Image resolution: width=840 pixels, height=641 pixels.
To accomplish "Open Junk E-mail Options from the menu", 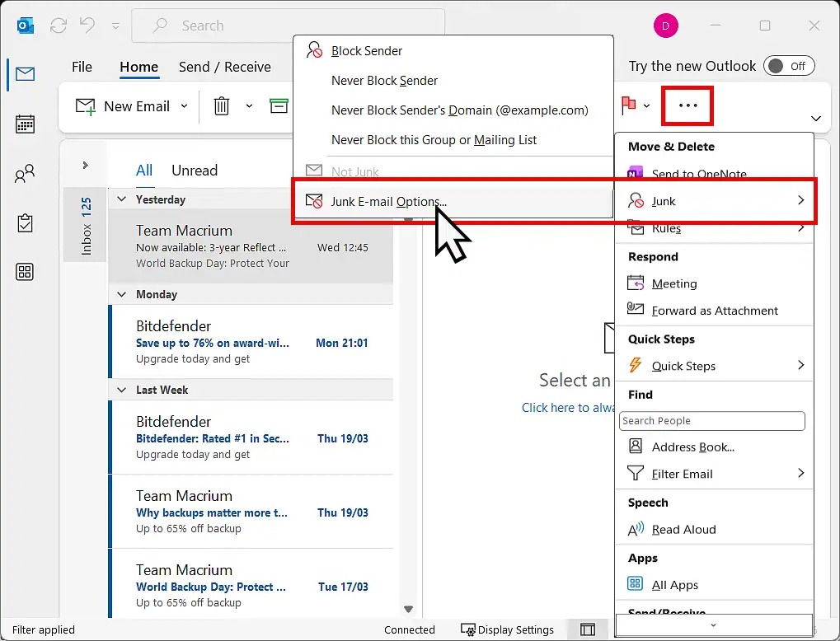I will pos(387,200).
